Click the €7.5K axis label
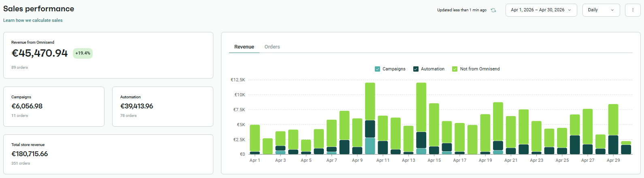 (x=239, y=110)
